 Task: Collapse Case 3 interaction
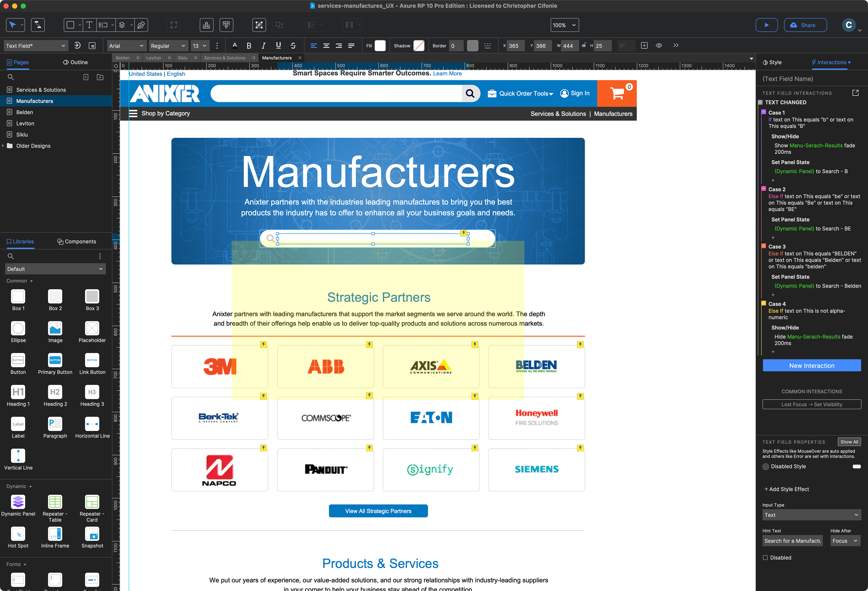click(x=764, y=246)
